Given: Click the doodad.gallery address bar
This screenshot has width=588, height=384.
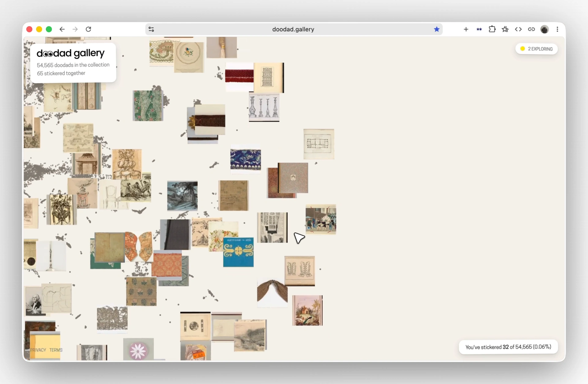Looking at the screenshot, I should pyautogui.click(x=293, y=29).
